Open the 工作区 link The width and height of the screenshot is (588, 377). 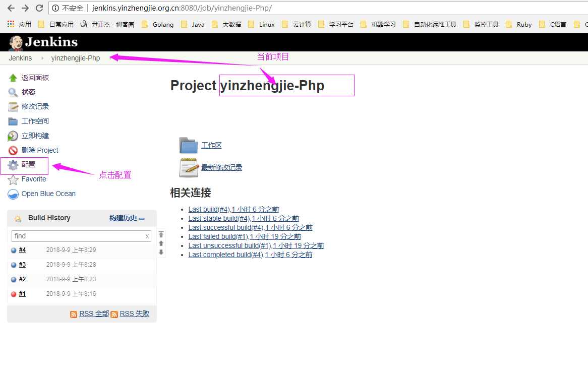coord(211,145)
